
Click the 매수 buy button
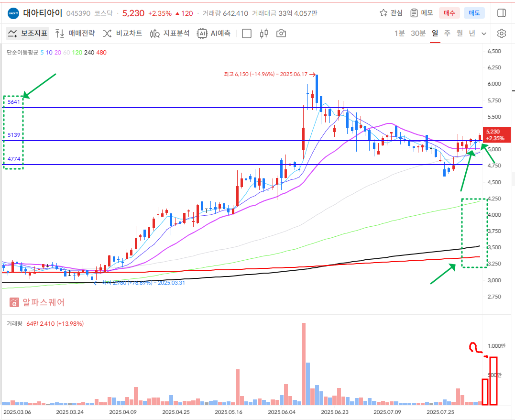pos(449,13)
